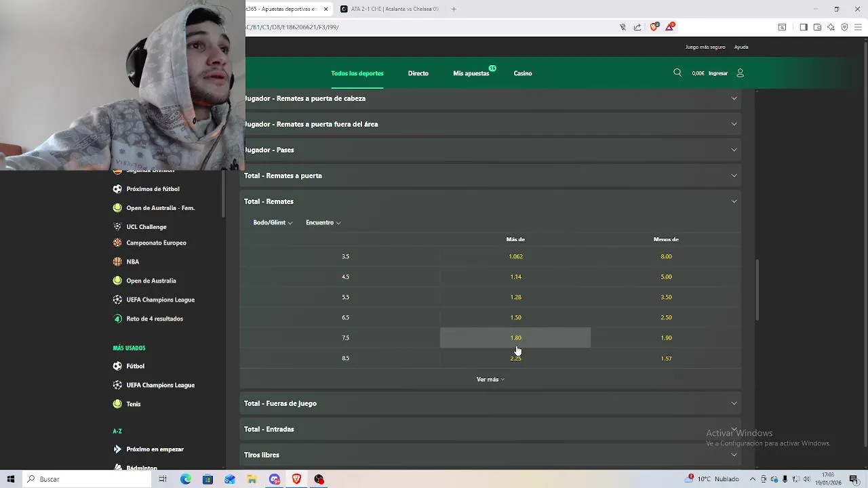Image resolution: width=868 pixels, height=488 pixels.
Task: Click Juego más seguro link
Action: point(705,47)
